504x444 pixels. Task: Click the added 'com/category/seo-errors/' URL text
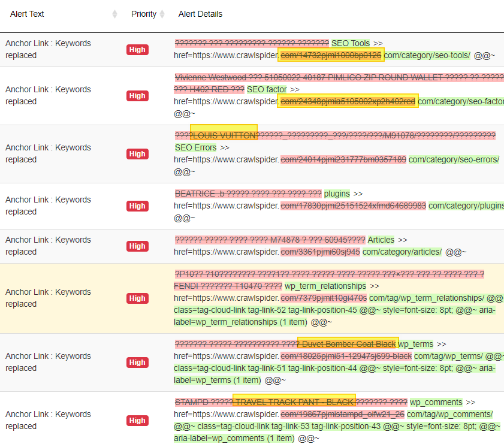click(x=454, y=159)
